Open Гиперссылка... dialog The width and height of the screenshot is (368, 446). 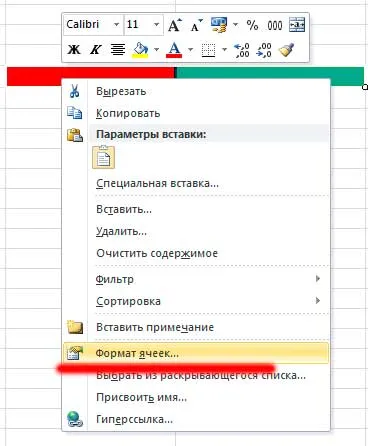(x=196, y=419)
